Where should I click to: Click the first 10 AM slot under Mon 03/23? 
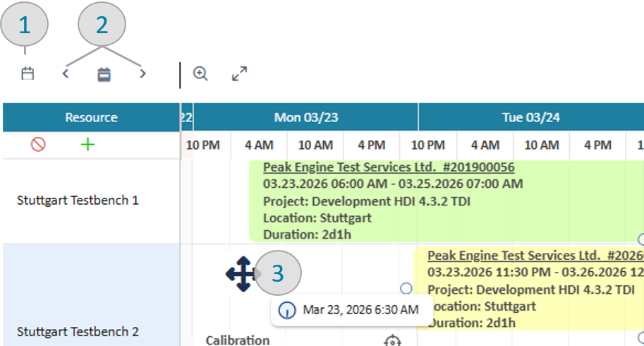pos(315,145)
